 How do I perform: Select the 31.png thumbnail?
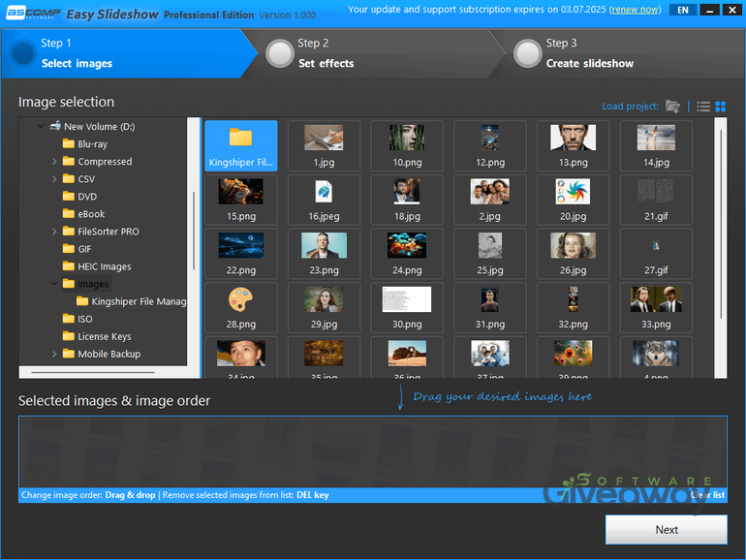tap(490, 307)
